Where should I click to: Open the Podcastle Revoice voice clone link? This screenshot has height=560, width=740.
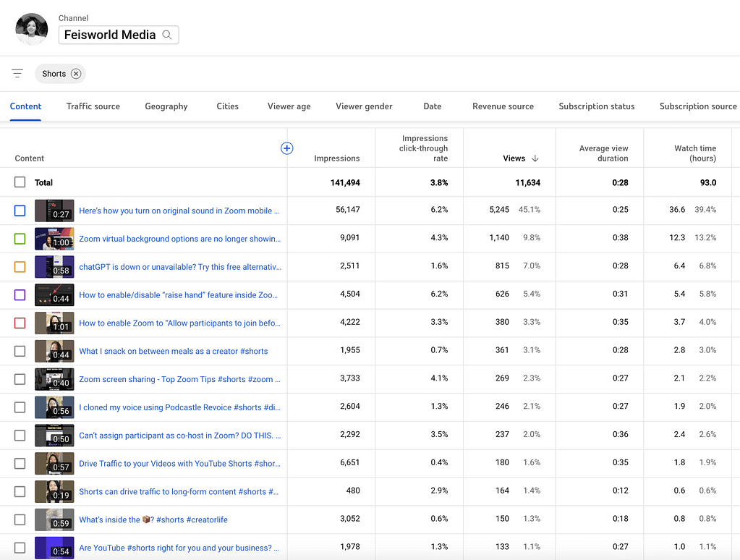179,407
